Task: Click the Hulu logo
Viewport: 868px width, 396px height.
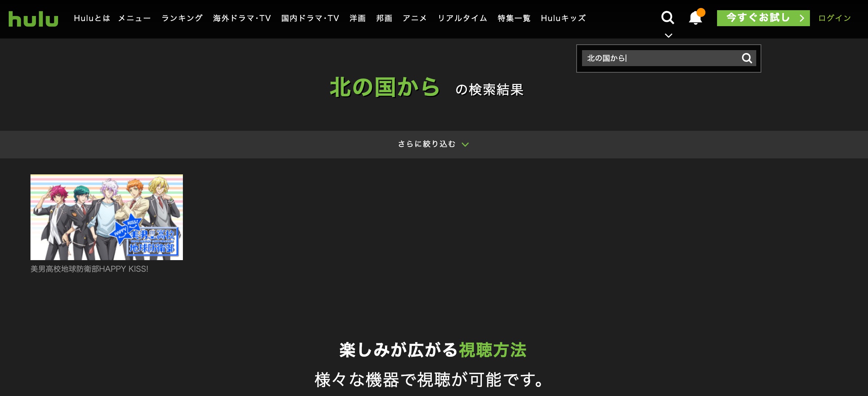Action: [33, 19]
